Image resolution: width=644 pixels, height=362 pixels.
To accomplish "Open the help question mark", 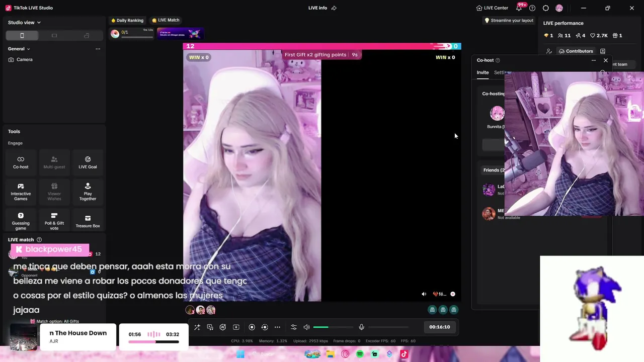I will [532, 8].
